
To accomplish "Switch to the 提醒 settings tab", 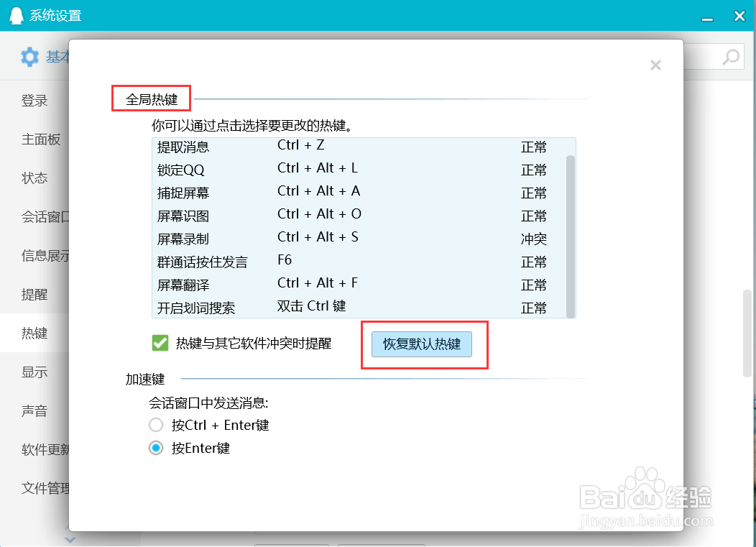I will (34, 294).
